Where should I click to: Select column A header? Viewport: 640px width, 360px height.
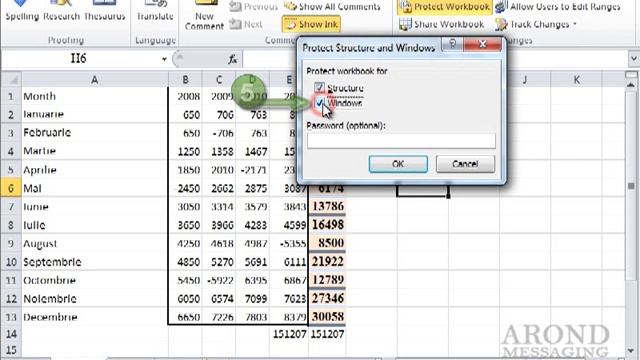(95, 80)
